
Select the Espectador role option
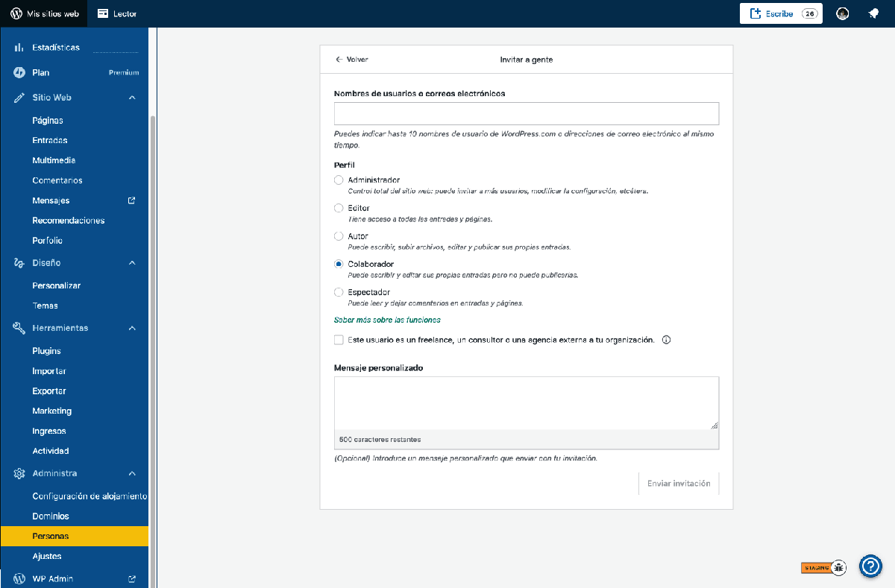[x=339, y=292]
